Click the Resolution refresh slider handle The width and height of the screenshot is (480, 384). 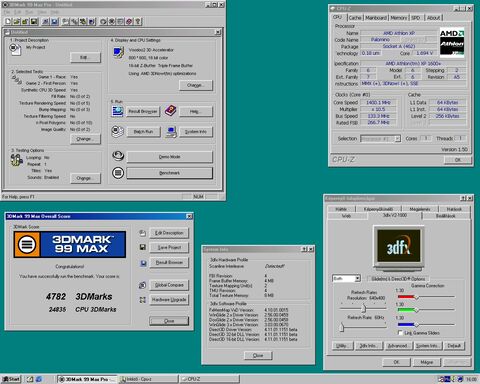pyautogui.click(x=364, y=308)
